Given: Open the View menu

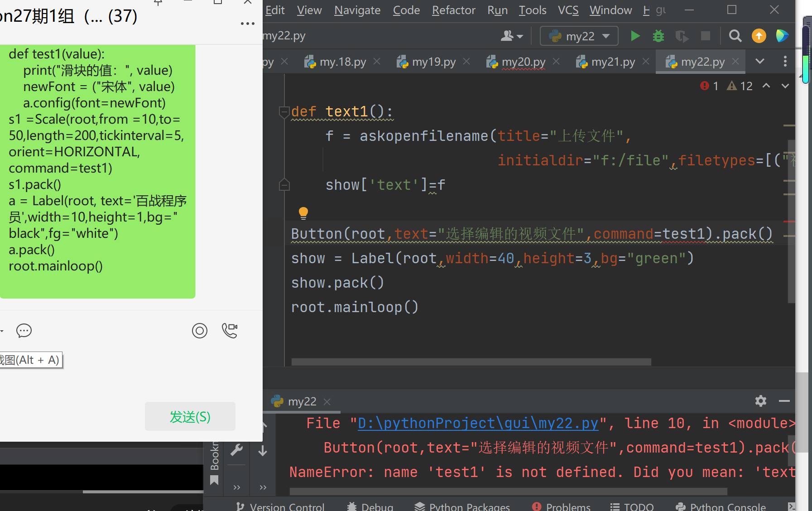Looking at the screenshot, I should 309,10.
